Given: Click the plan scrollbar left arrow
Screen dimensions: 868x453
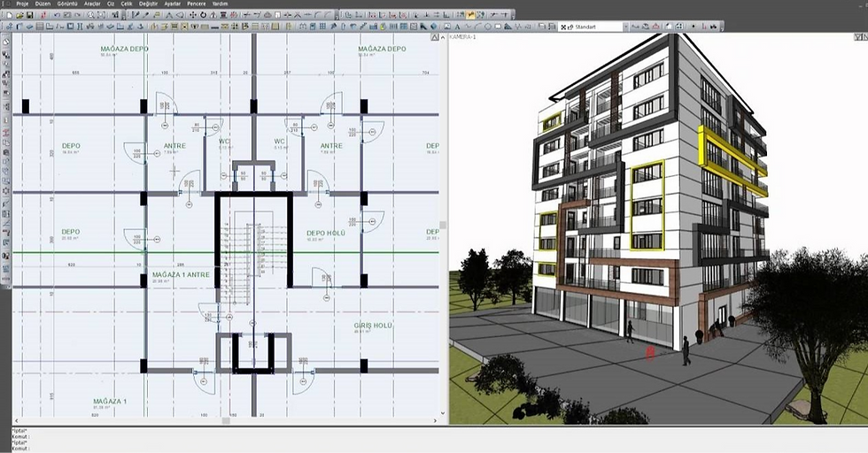Looking at the screenshot, I should (x=16, y=421).
